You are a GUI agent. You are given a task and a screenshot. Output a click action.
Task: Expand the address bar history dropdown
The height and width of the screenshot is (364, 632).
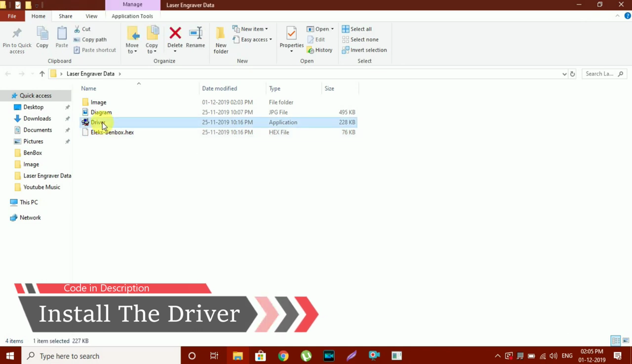tap(564, 74)
